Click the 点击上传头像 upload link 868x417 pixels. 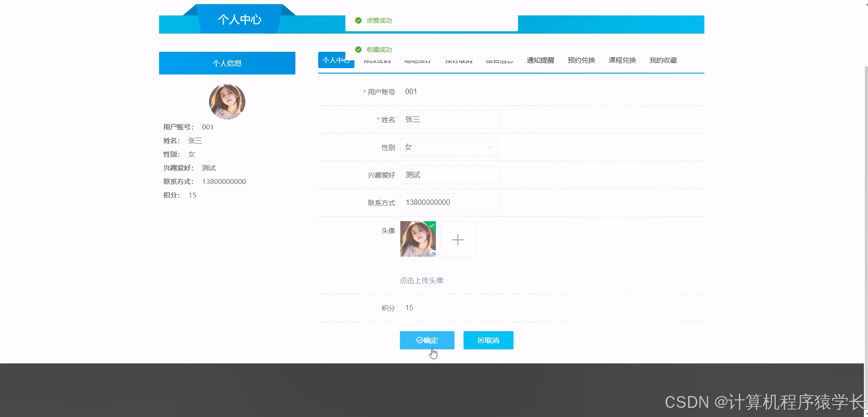pyautogui.click(x=421, y=280)
